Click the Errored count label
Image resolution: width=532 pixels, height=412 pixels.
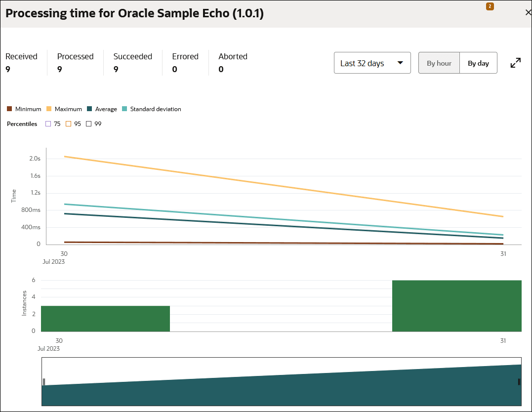[x=185, y=56]
